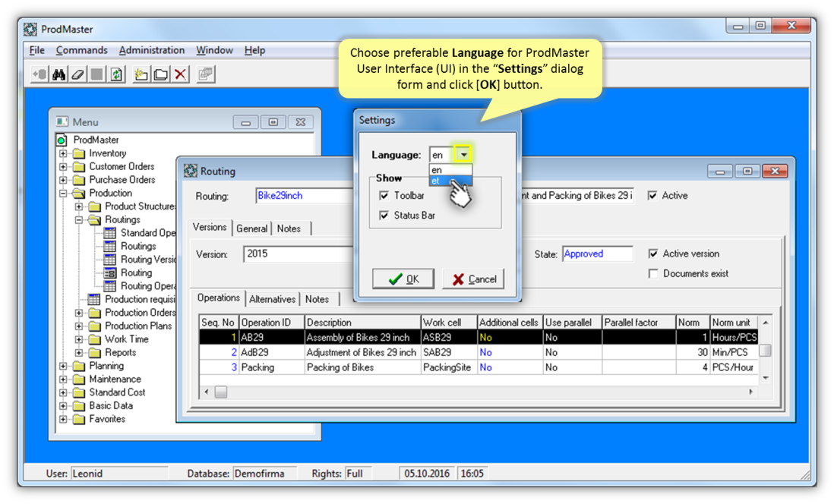834x504 pixels.
Task: Collapse the Routings folder tree node
Action: (x=79, y=220)
